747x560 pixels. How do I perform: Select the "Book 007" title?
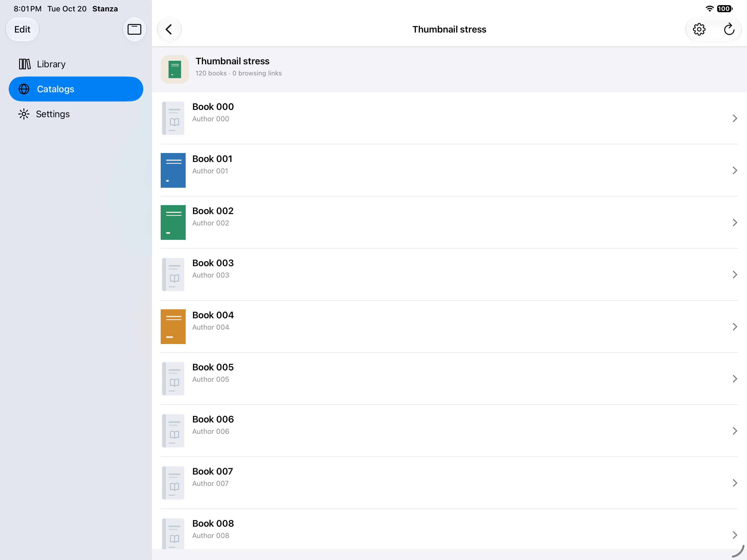coord(213,471)
